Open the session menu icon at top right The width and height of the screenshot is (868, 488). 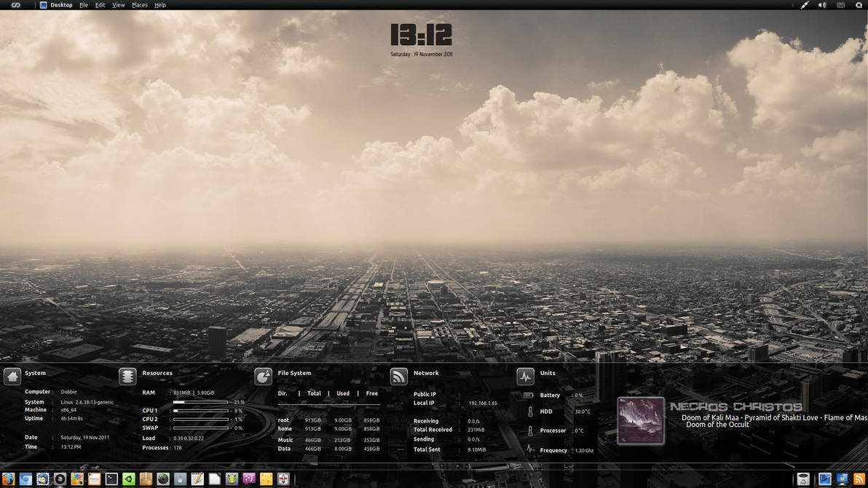tap(859, 5)
